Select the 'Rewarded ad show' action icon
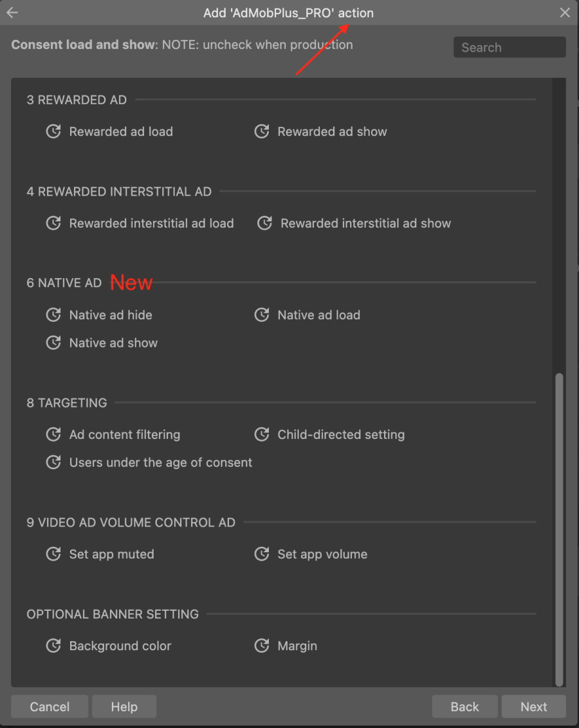The height and width of the screenshot is (728, 579). coord(262,131)
